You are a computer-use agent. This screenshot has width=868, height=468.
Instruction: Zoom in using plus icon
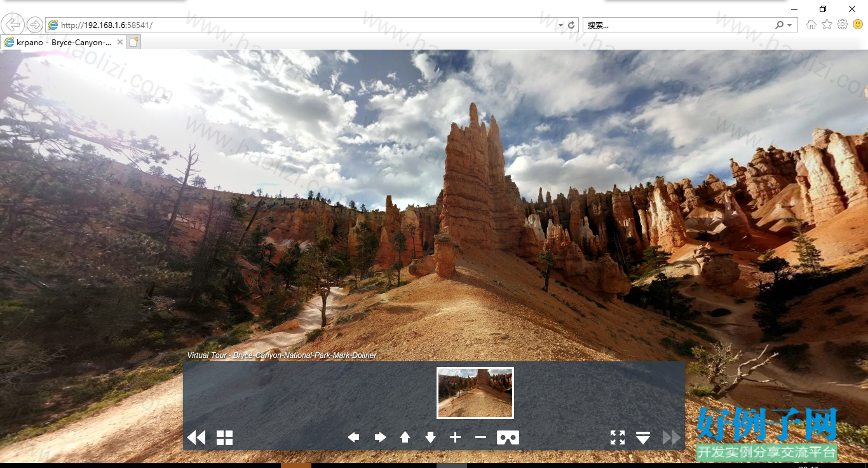pos(455,437)
